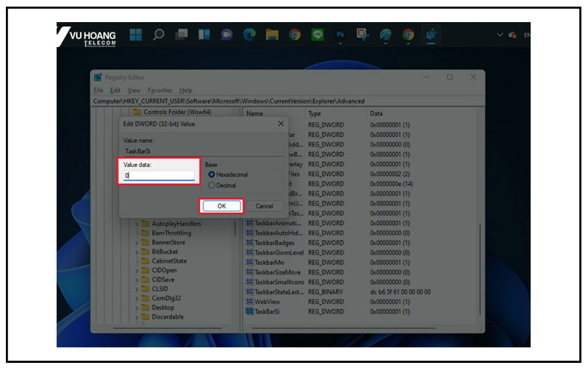This screenshot has height=368, width=588.
Task: Click data value 0x0000000e (14)
Action: coord(391,184)
